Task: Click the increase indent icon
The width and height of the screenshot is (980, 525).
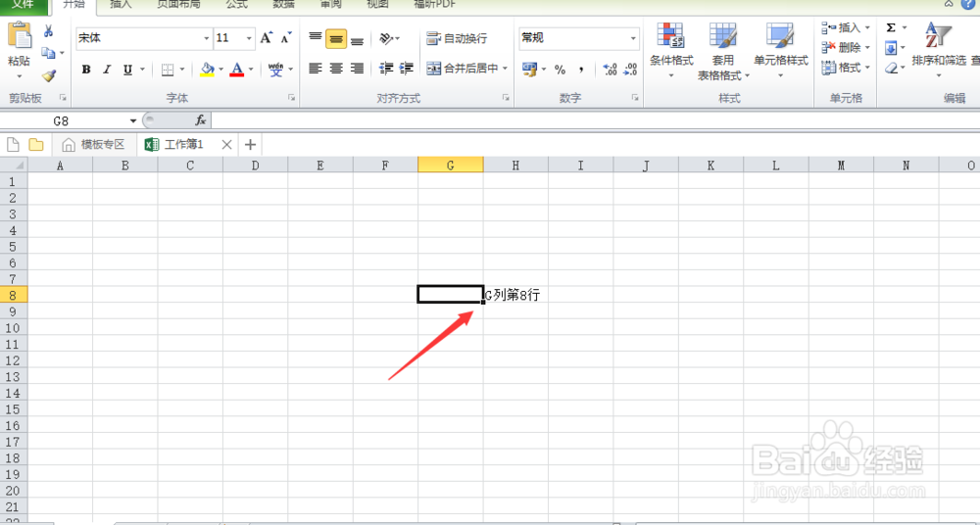Action: pos(407,69)
